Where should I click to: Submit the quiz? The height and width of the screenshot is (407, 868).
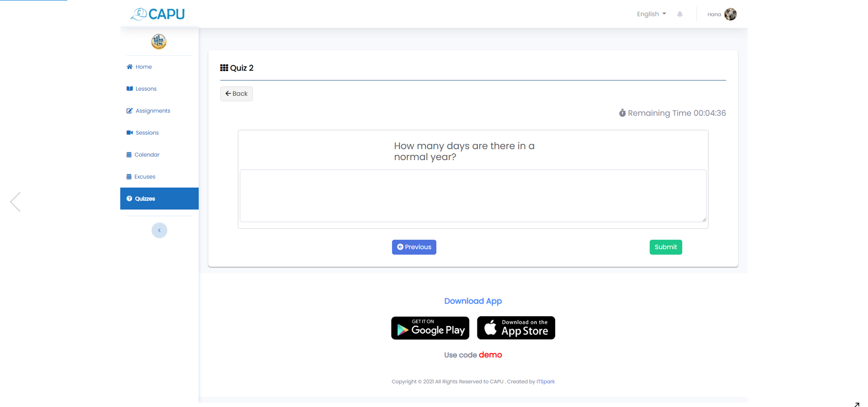(x=665, y=247)
